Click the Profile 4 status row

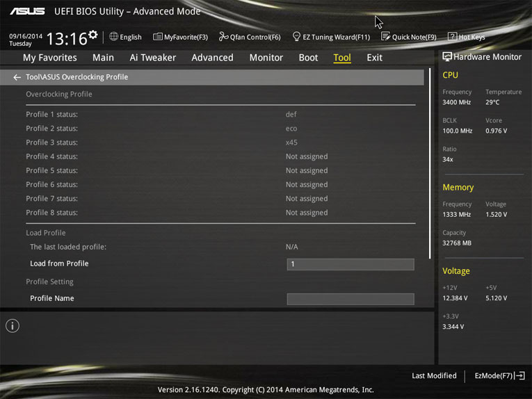pos(220,156)
